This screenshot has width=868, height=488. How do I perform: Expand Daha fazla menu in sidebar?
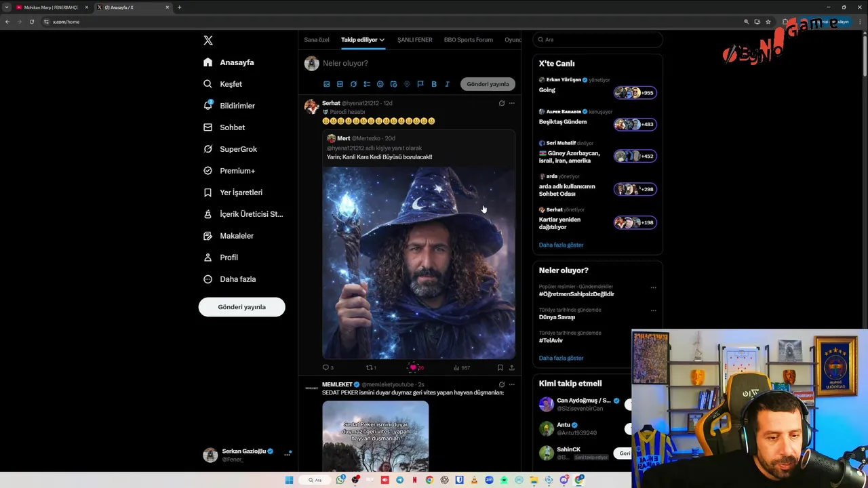click(229, 279)
